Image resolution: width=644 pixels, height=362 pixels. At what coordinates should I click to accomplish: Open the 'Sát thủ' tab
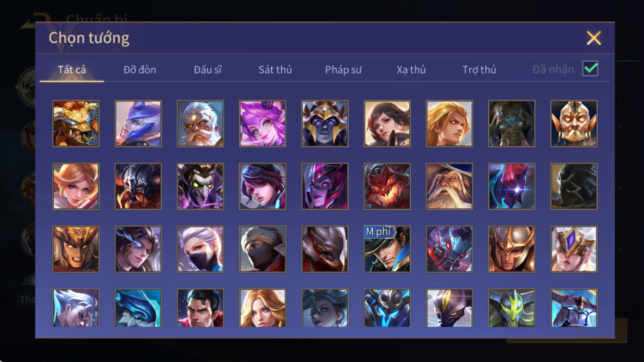pyautogui.click(x=275, y=70)
